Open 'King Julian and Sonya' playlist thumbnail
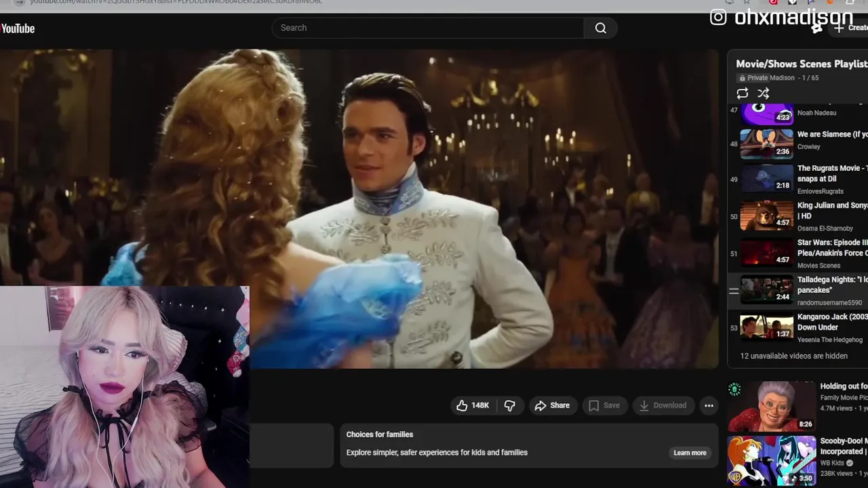This screenshot has height=488, width=868. pyautogui.click(x=766, y=216)
